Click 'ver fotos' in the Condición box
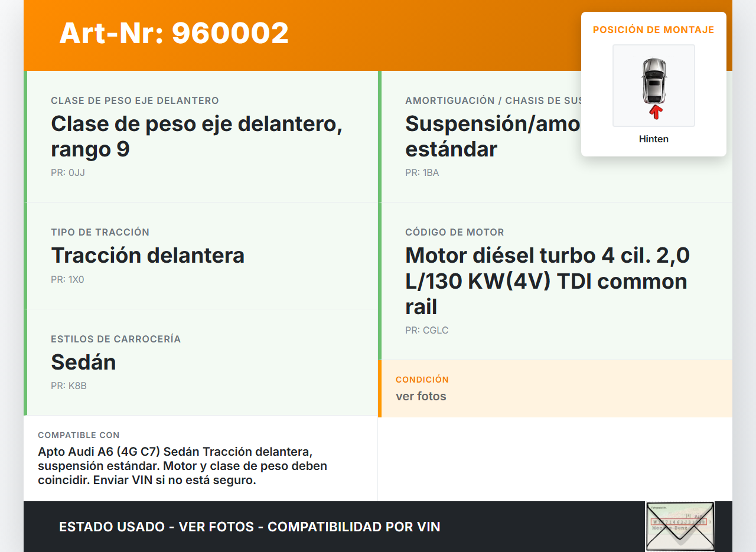 point(421,396)
